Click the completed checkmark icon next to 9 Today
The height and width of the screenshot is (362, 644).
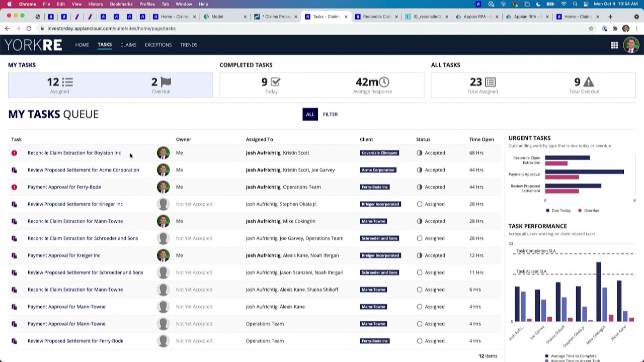tap(275, 82)
